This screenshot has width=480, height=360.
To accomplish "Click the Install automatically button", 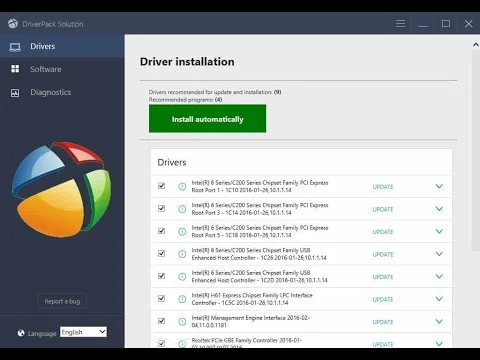I will 207,119.
